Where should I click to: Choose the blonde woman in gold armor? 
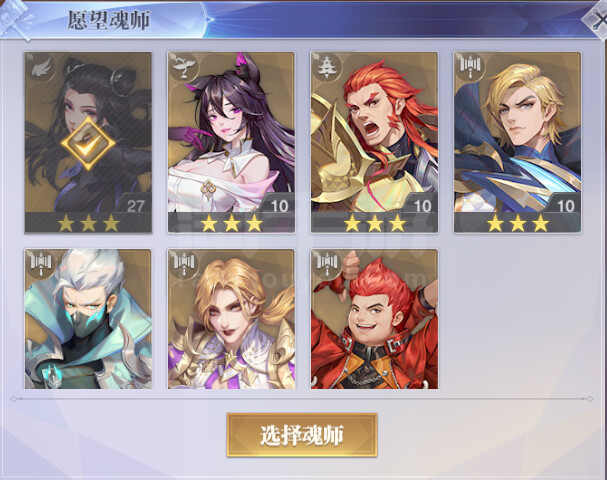(x=231, y=319)
